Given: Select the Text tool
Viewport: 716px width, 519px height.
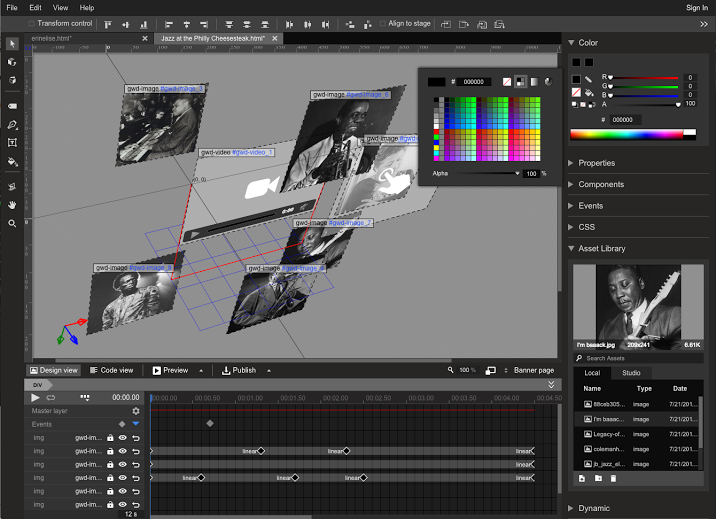Looking at the screenshot, I should click(12, 143).
